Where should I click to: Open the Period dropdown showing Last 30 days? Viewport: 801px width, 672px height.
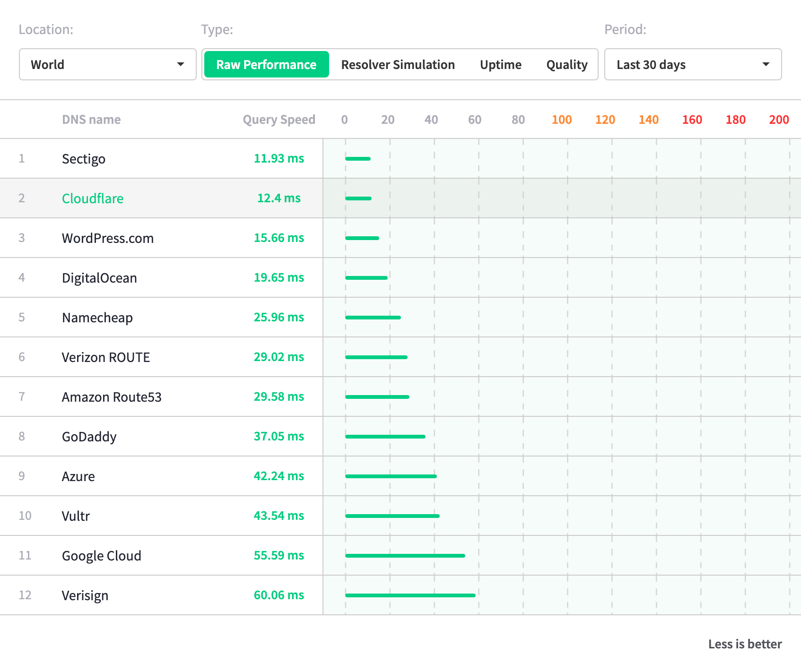(693, 64)
